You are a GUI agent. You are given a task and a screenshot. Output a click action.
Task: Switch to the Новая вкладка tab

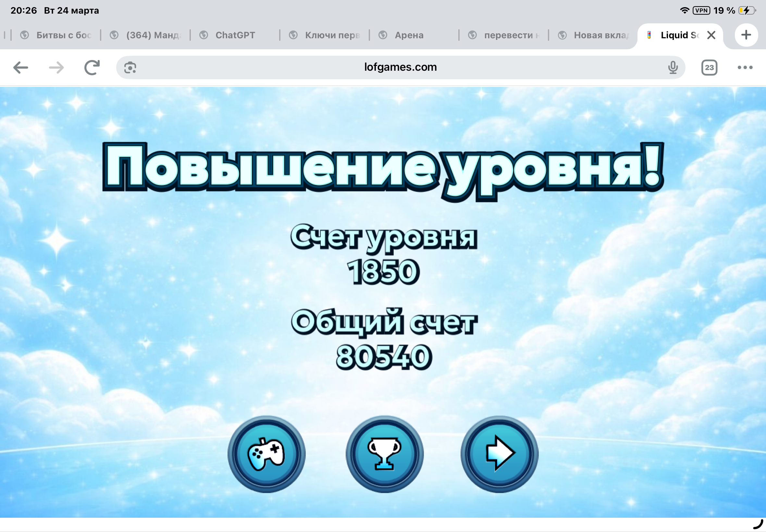[x=600, y=35]
